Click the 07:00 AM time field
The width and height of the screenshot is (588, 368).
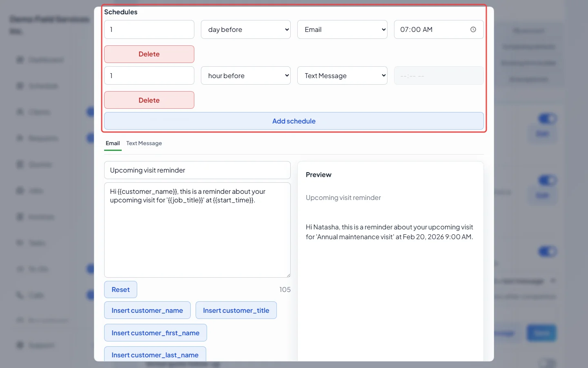click(439, 29)
